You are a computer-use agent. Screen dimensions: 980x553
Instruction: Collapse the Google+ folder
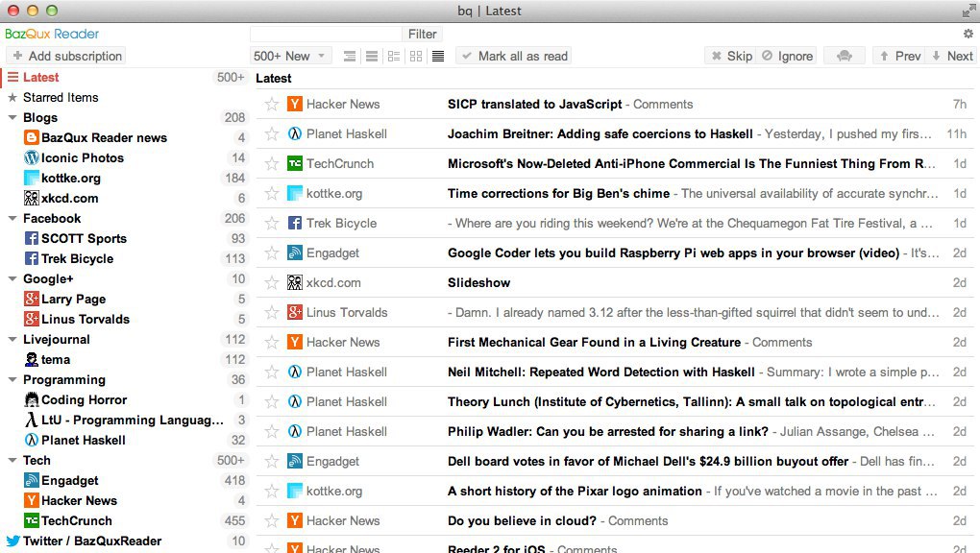[x=12, y=278]
